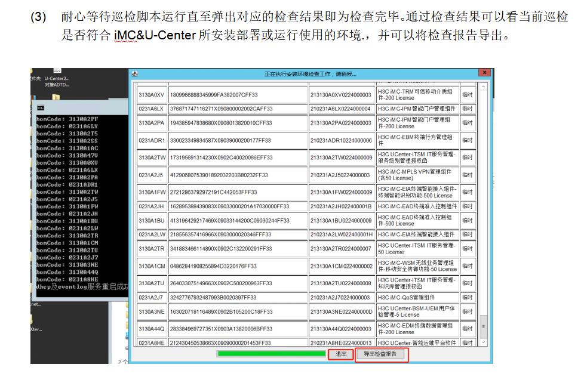Select table cell 3130A2TU

tap(152, 283)
